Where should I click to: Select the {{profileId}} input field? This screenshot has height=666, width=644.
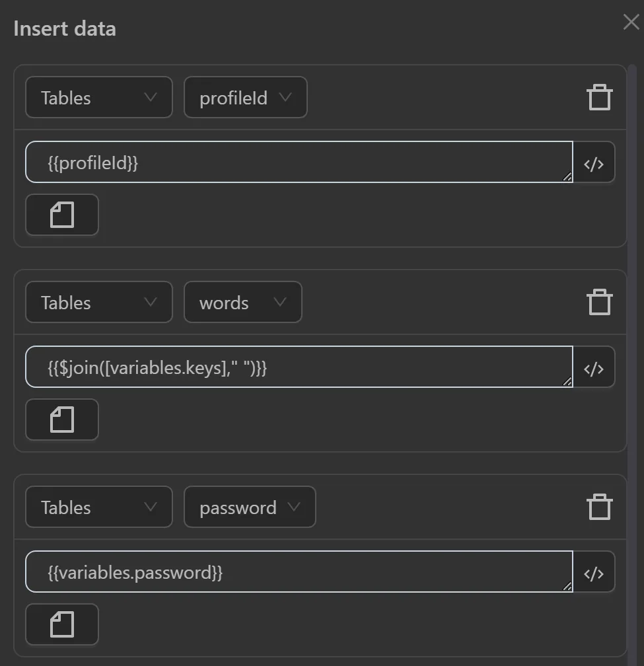297,162
